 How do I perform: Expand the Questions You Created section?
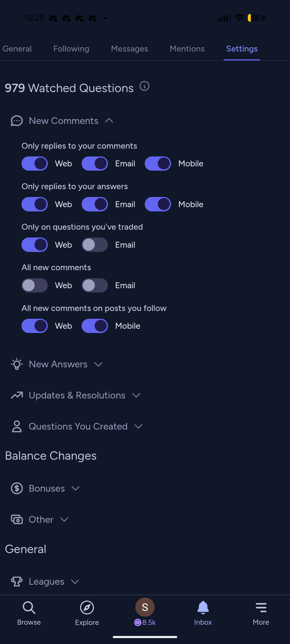click(138, 426)
